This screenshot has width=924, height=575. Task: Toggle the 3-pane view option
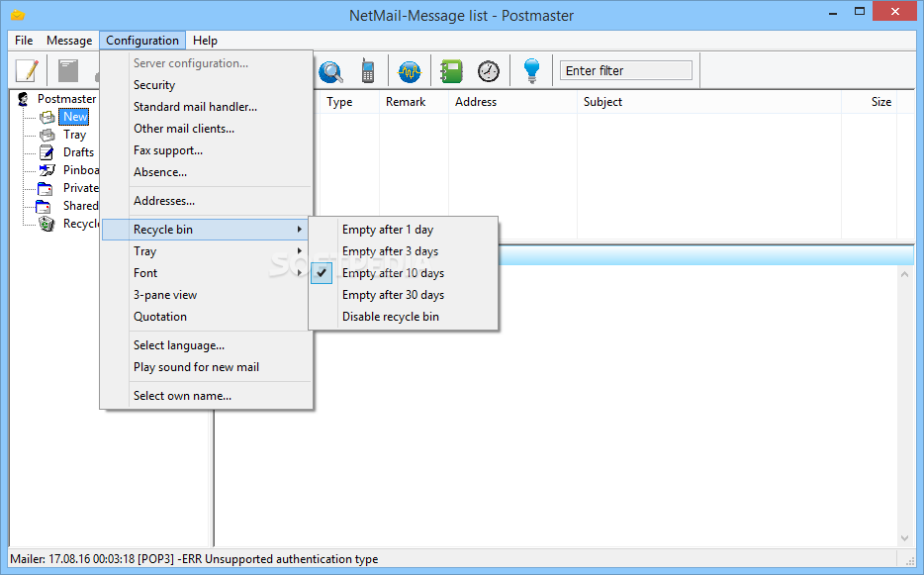click(206, 295)
